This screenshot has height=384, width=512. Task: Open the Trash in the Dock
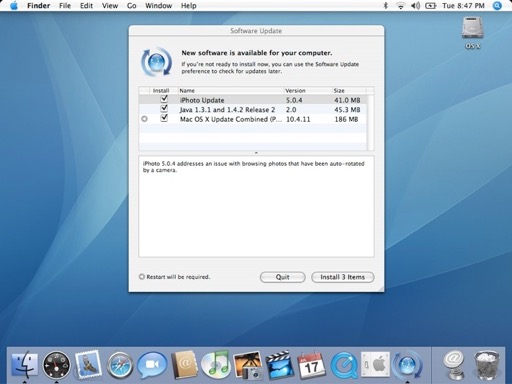(x=486, y=365)
